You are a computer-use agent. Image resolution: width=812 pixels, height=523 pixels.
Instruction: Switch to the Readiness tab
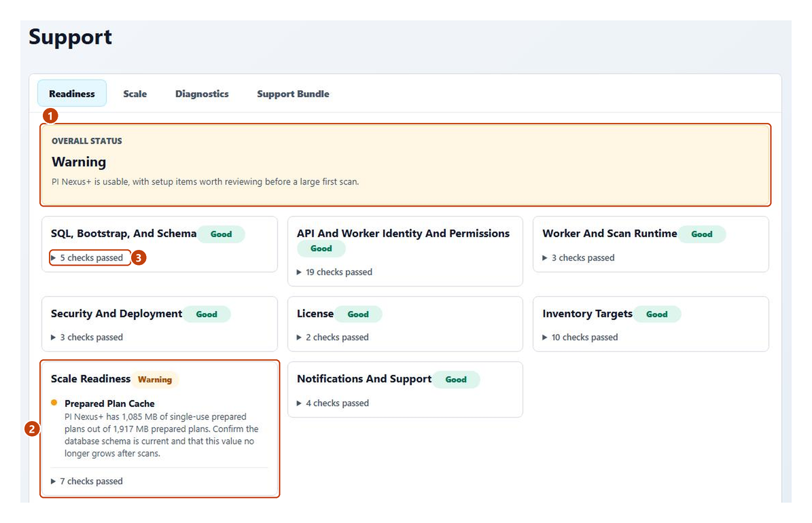[x=72, y=93]
